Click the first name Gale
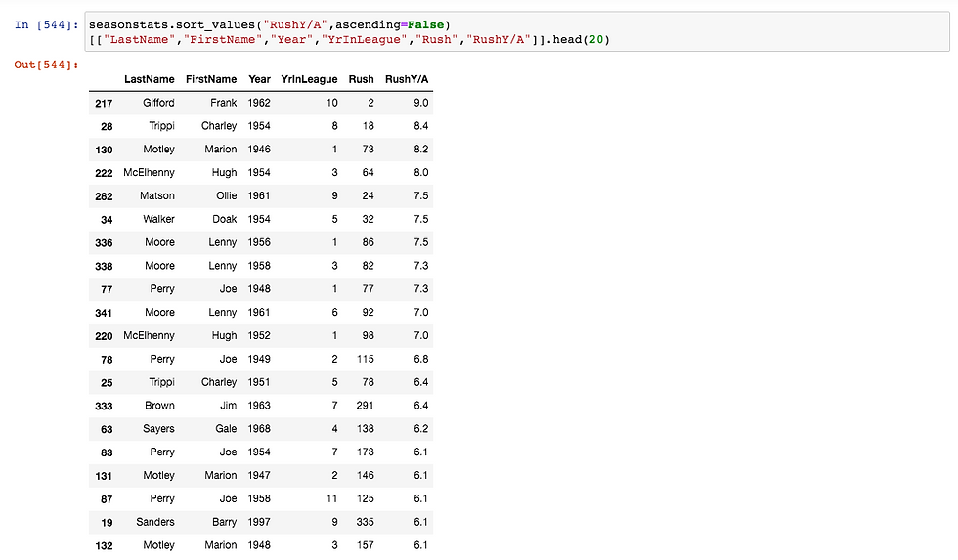This screenshot has height=560, width=958. coord(226,429)
